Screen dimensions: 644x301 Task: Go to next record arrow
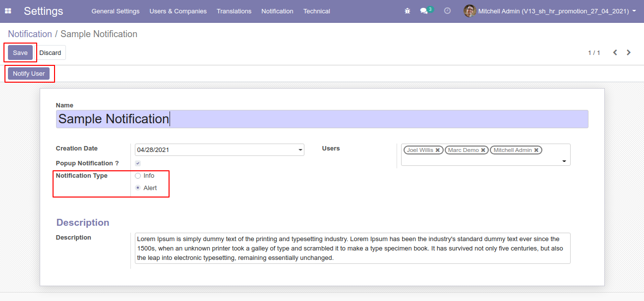point(629,52)
